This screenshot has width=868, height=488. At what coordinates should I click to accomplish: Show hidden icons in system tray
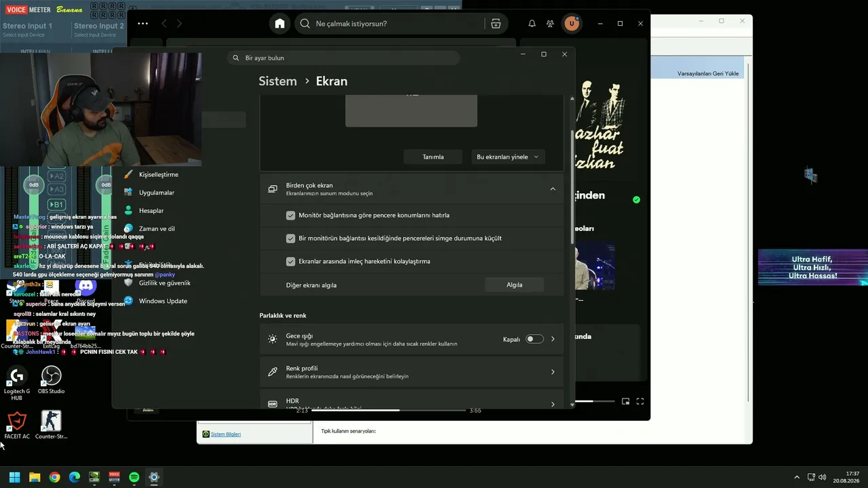click(x=797, y=477)
